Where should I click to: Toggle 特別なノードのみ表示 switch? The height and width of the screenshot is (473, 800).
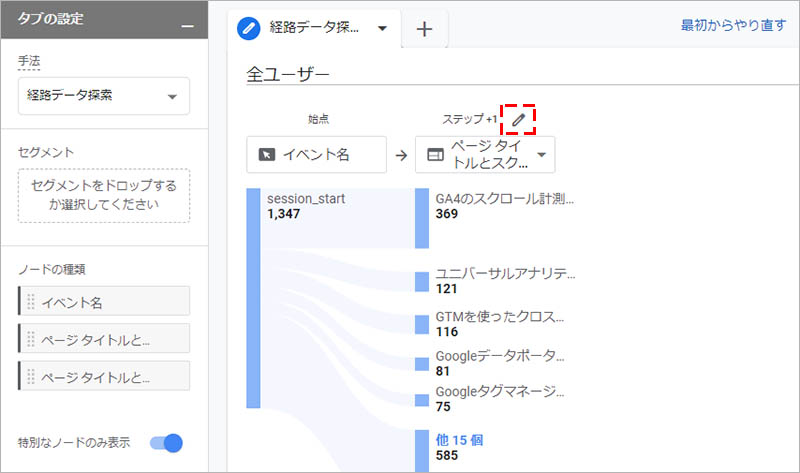pyautogui.click(x=166, y=443)
